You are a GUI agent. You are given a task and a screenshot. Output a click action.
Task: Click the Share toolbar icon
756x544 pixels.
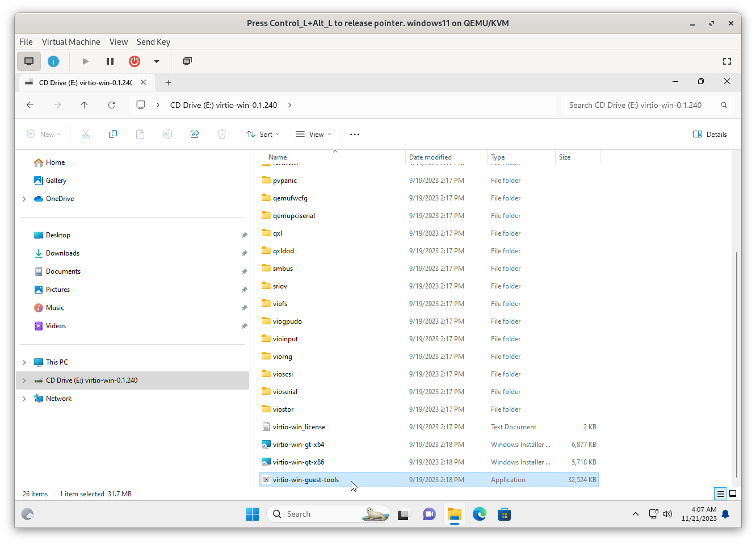195,135
